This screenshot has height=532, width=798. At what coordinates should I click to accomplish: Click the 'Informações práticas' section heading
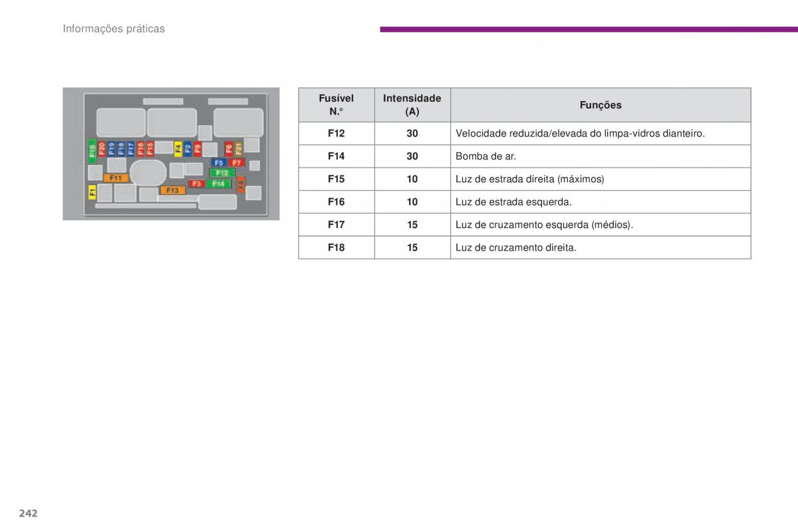[x=114, y=29]
